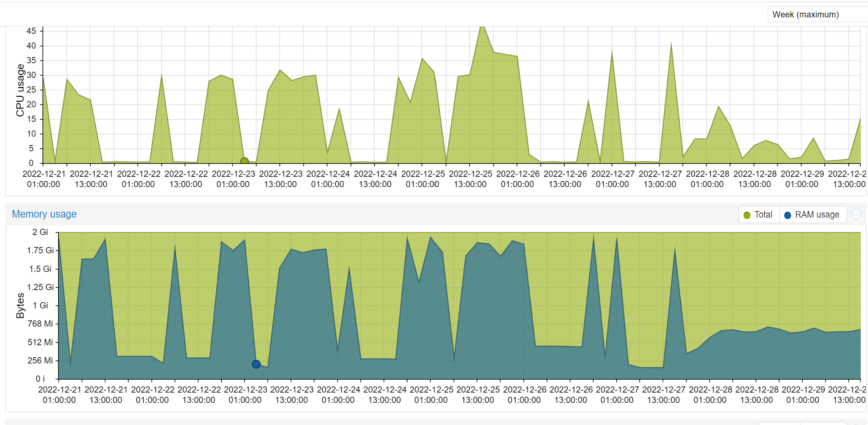Screen dimensions: 868x425
Task: Open the Memory usage heading link
Action: pyautogui.click(x=44, y=214)
